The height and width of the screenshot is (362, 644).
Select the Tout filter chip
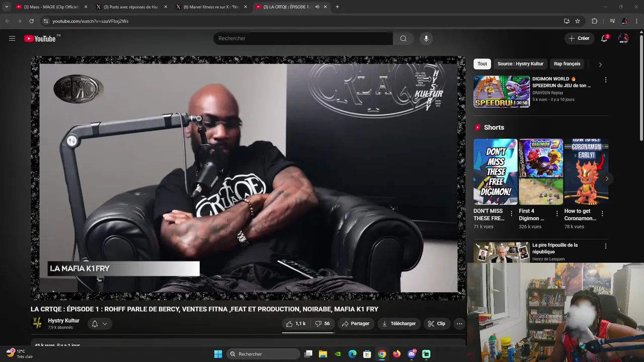pyautogui.click(x=482, y=64)
